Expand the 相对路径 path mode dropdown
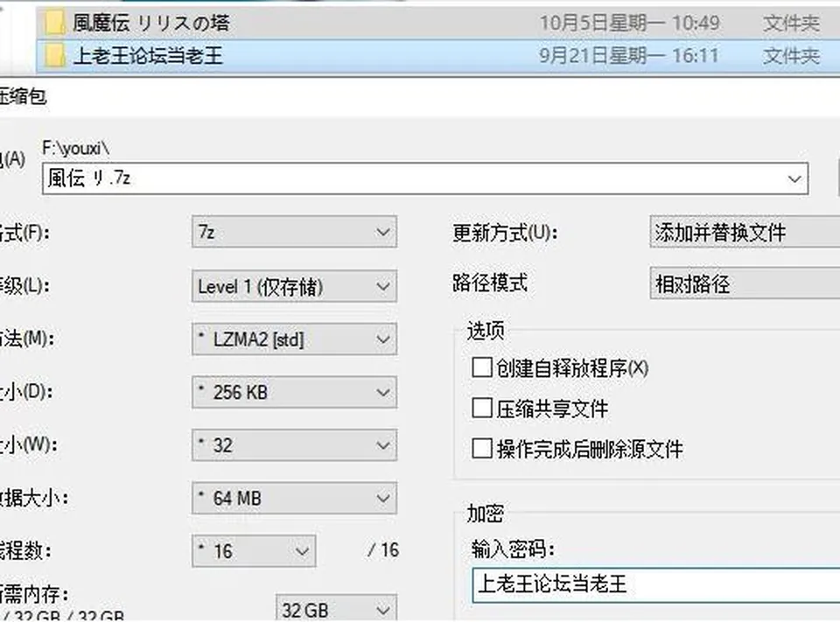This screenshot has width=840, height=622. (745, 283)
